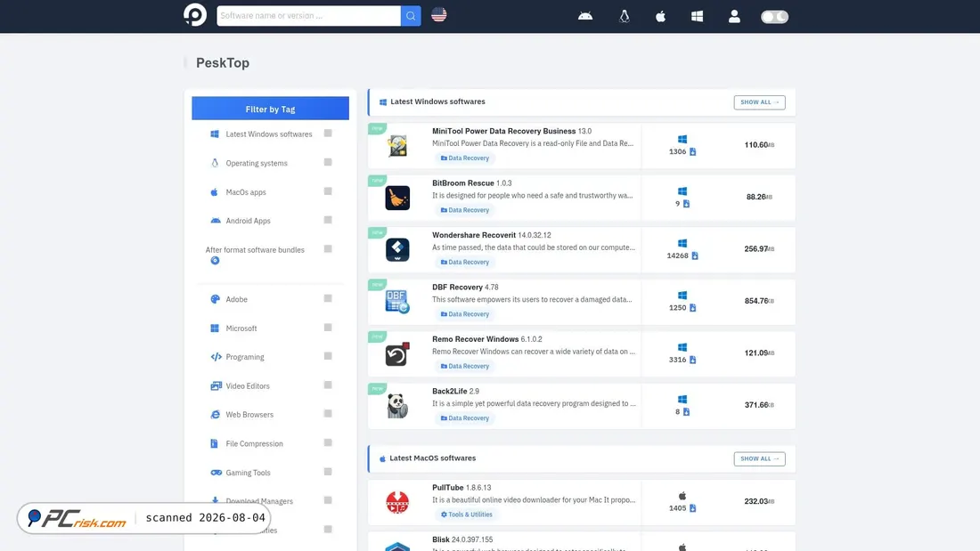Click the Web Browsers sidebar icon

pyautogui.click(x=215, y=414)
